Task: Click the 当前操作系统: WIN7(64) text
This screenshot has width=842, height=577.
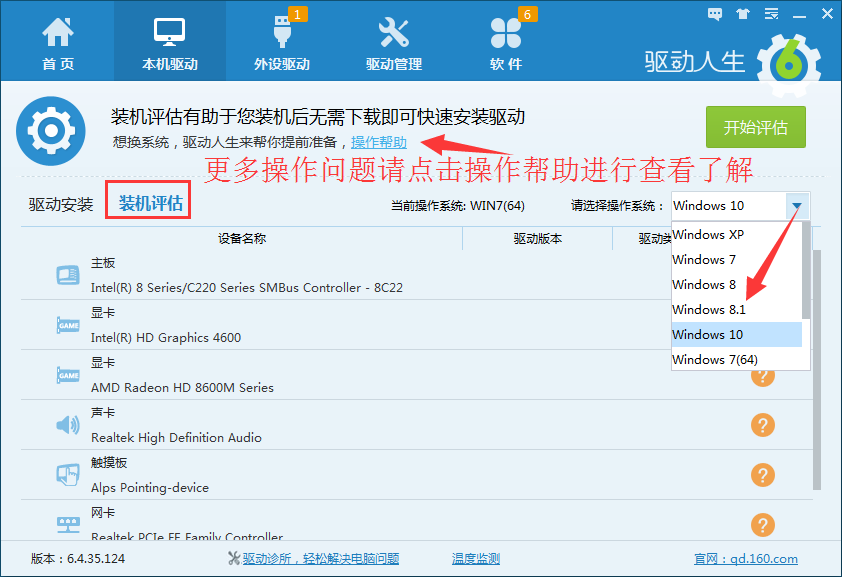Action: click(x=458, y=206)
